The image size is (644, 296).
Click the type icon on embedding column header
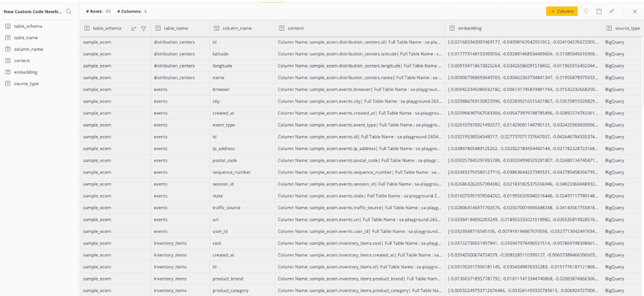[x=452, y=28]
